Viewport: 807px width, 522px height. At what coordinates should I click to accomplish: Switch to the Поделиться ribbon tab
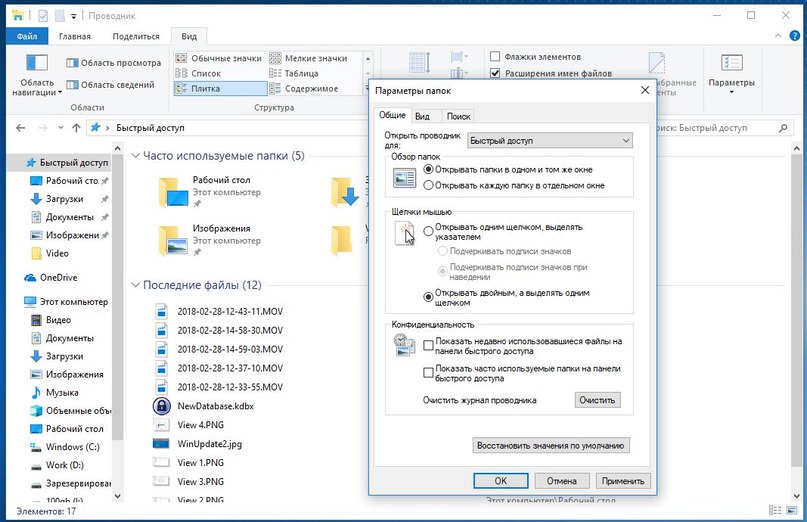(136, 36)
